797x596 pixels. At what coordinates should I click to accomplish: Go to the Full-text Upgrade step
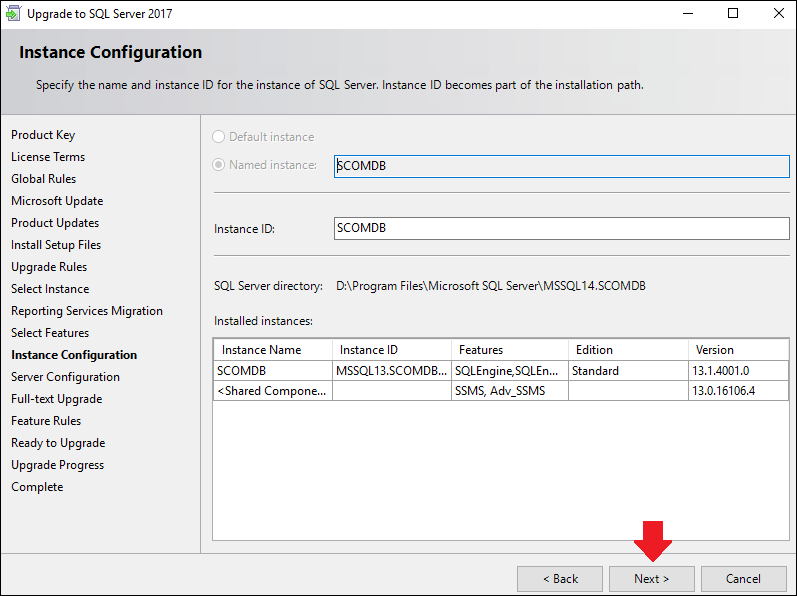pos(56,399)
